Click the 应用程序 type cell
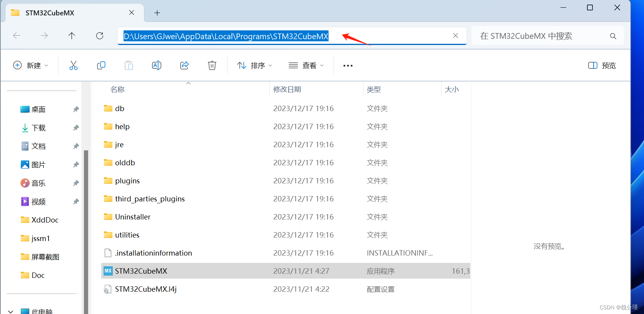Image resolution: width=644 pixels, height=314 pixels. [381, 271]
